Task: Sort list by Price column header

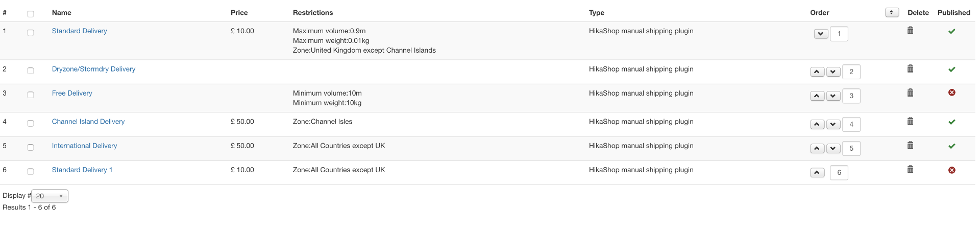Action: 239,13
